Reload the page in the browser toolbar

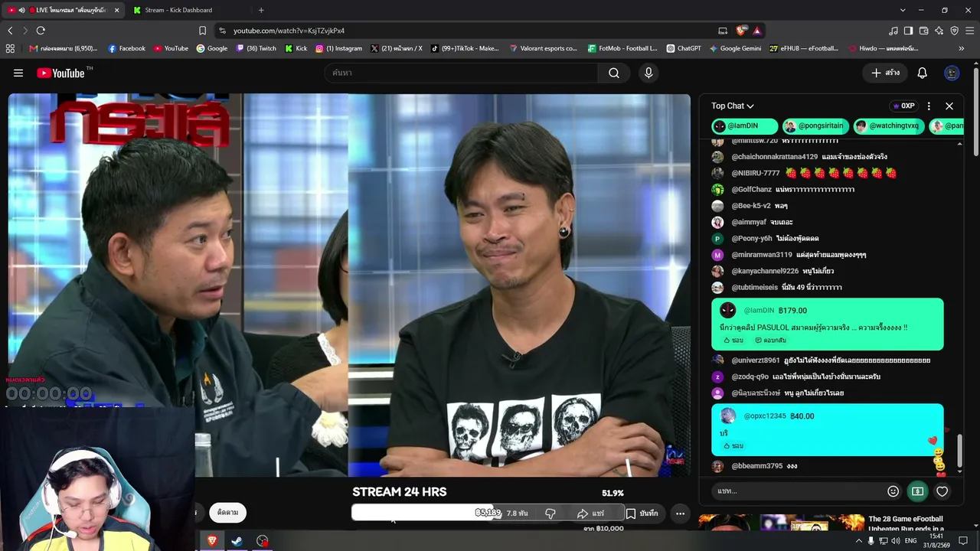(x=41, y=31)
